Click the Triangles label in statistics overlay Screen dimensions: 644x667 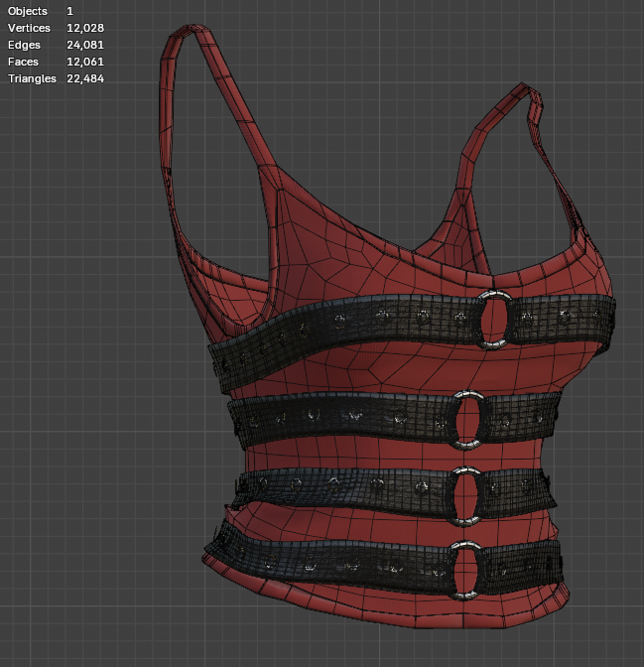(x=32, y=78)
